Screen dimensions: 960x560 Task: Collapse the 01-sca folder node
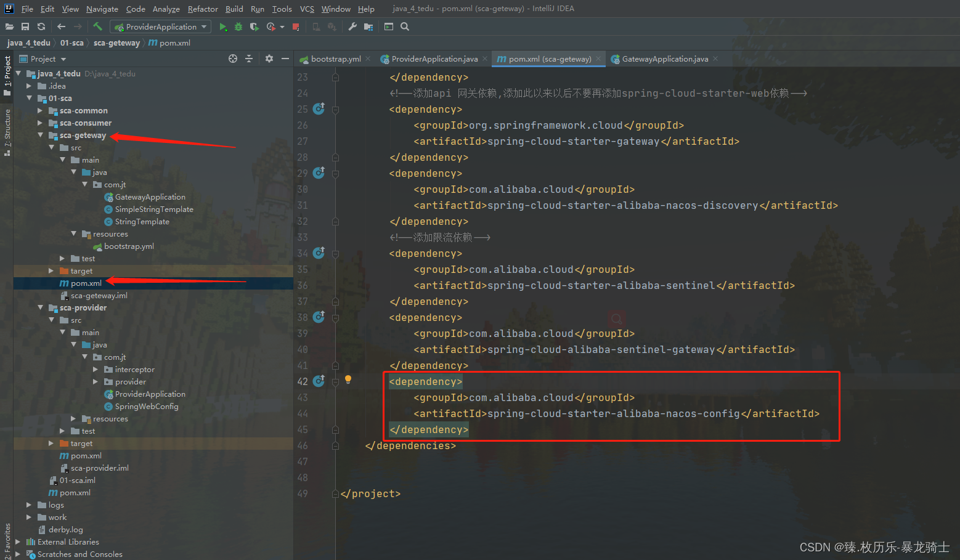[30, 98]
